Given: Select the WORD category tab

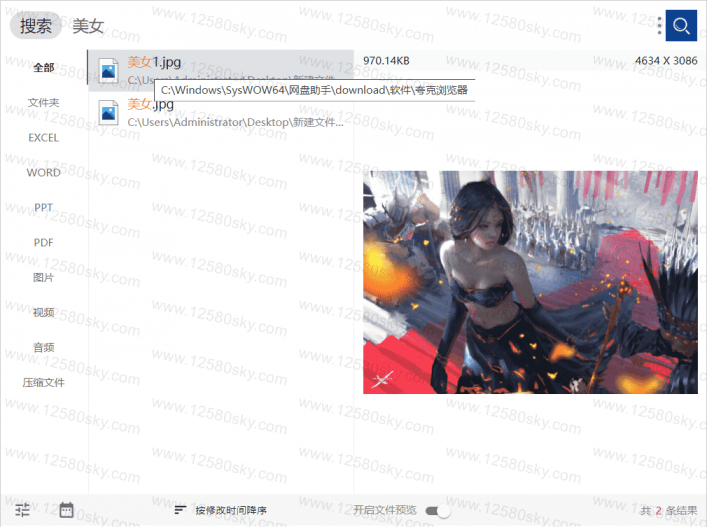Looking at the screenshot, I should (x=43, y=173).
